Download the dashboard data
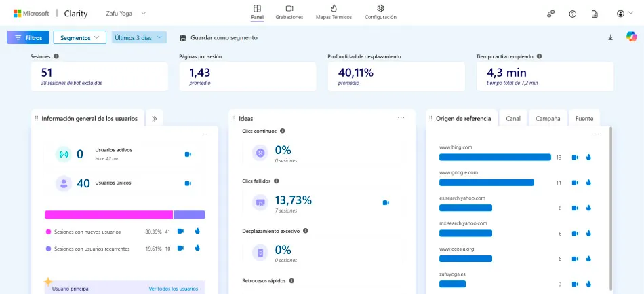Image resolution: width=644 pixels, height=294 pixels. [610, 37]
